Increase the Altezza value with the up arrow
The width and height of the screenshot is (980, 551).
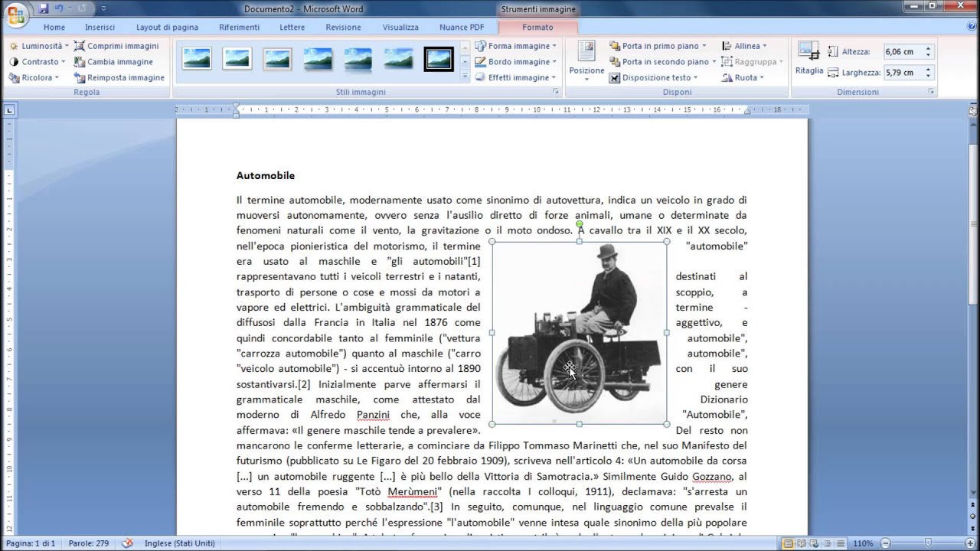[x=928, y=49]
